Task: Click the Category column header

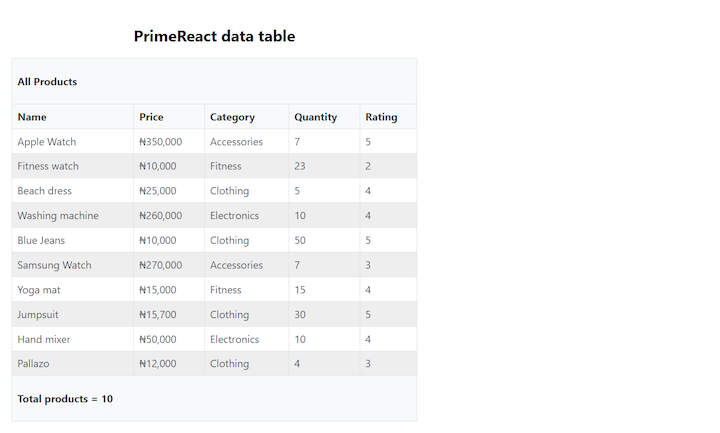Action: pos(232,117)
